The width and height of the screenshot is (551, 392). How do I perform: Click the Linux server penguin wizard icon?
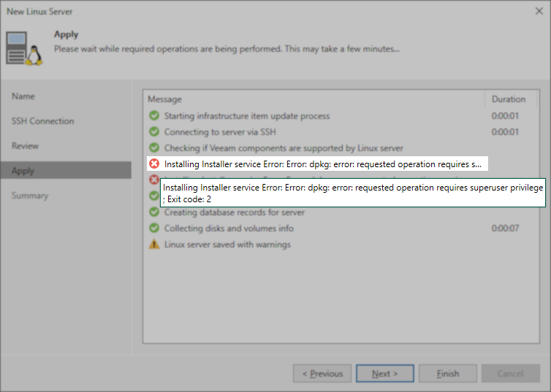(24, 48)
